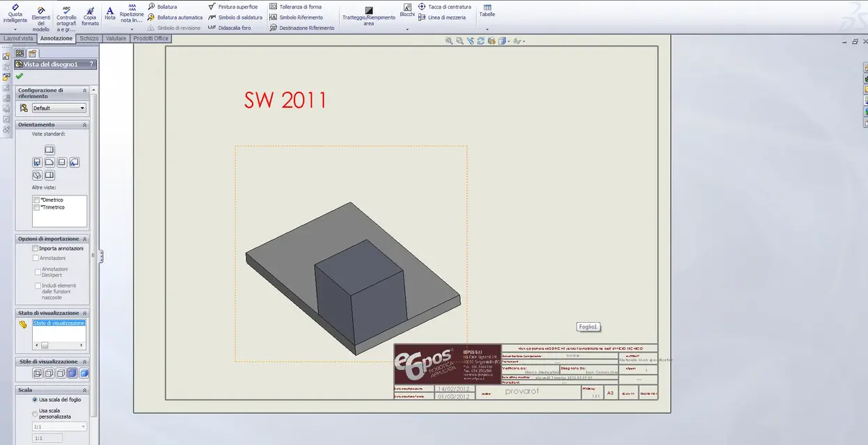
Task: Select Usa scala personalizzata option
Action: click(35, 414)
